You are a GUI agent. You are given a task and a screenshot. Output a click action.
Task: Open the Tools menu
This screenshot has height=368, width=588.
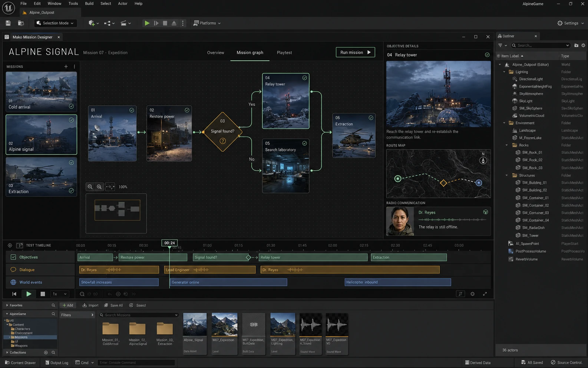point(73,4)
